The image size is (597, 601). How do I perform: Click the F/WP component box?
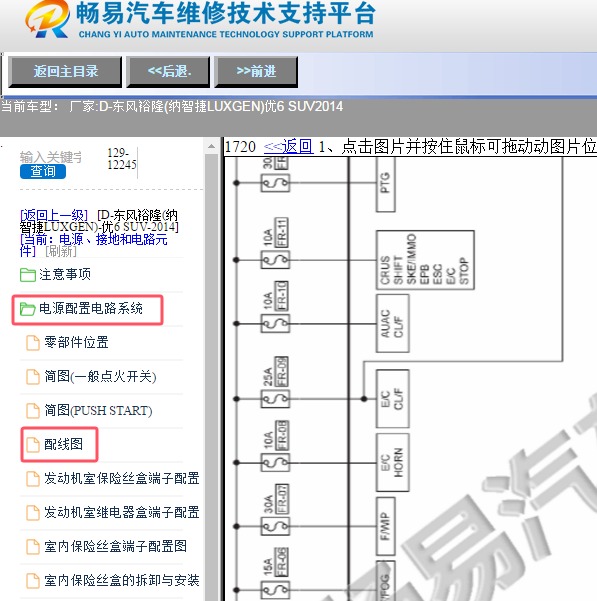point(385,526)
